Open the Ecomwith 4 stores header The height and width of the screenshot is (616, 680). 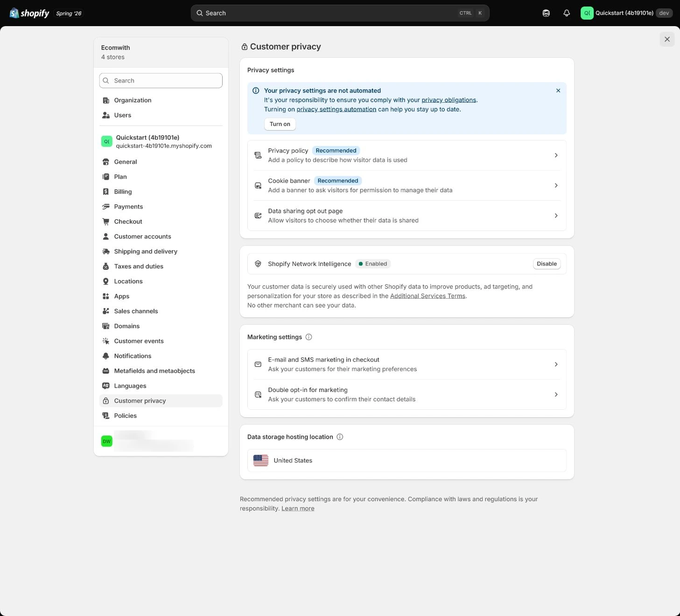coord(161,52)
